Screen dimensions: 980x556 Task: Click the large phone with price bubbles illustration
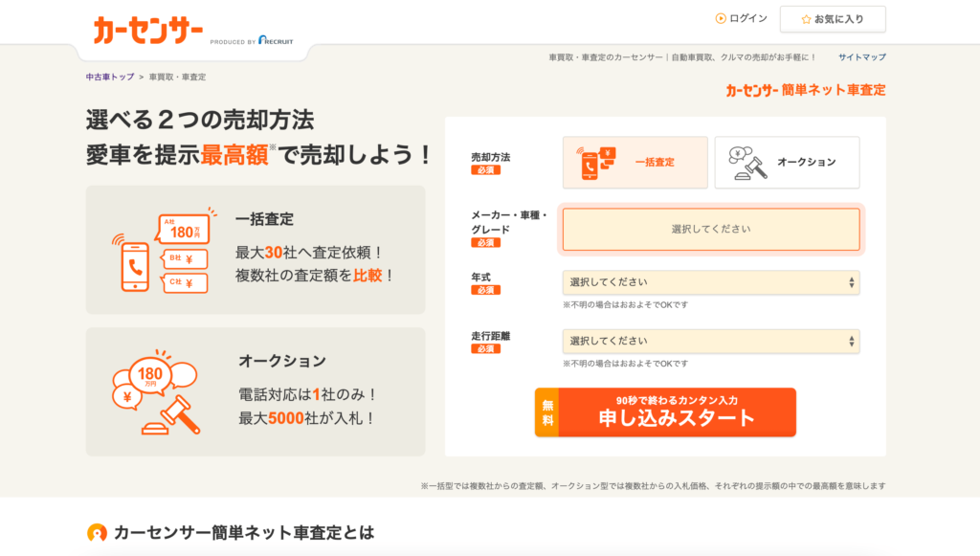pyautogui.click(x=160, y=251)
